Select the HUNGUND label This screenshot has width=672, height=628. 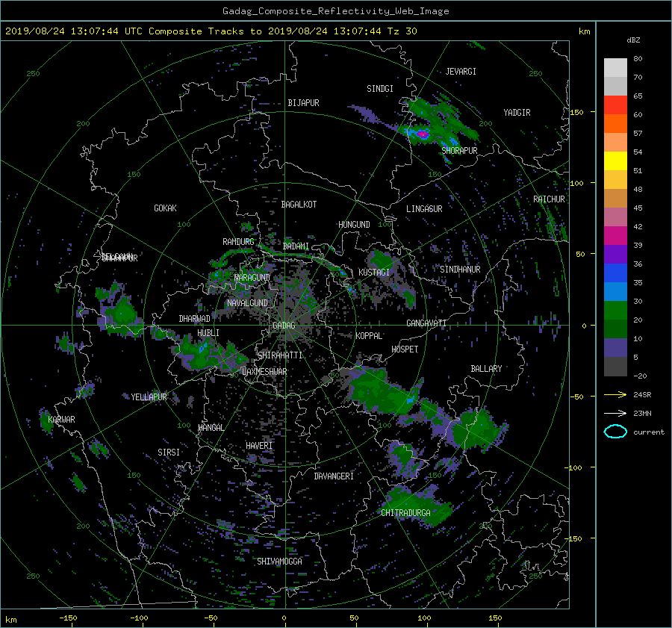click(x=354, y=225)
